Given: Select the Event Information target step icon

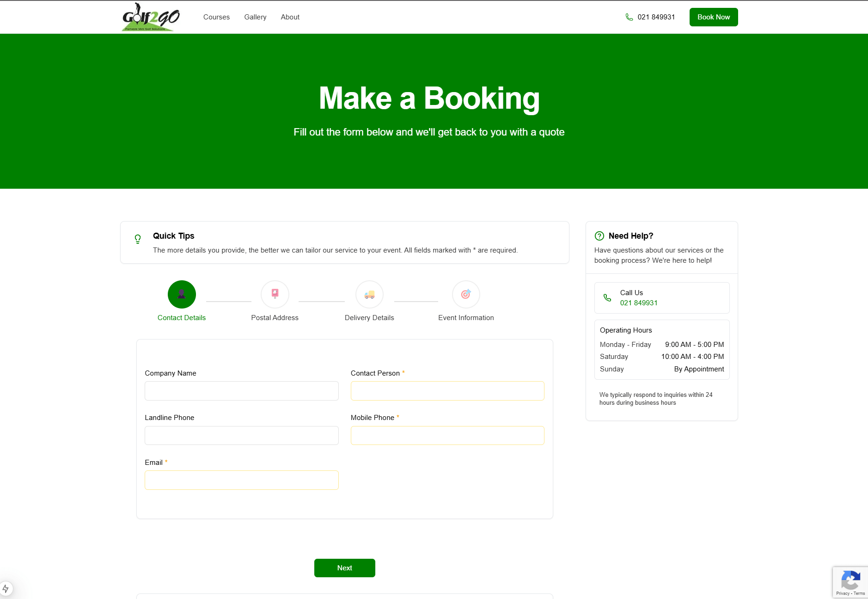Looking at the screenshot, I should (466, 294).
